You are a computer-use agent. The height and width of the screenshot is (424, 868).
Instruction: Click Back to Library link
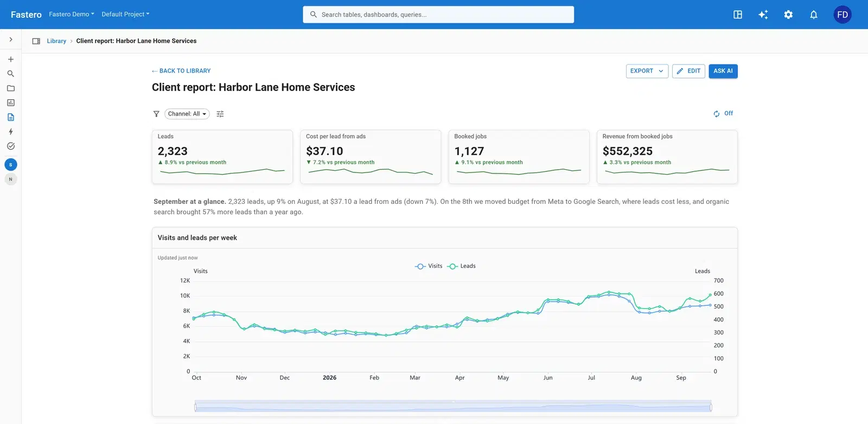[181, 71]
